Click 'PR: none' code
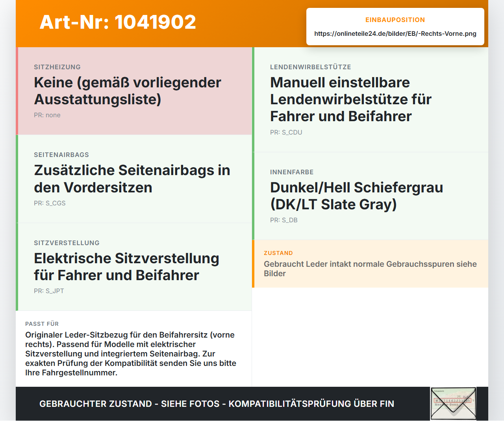 (x=47, y=115)
